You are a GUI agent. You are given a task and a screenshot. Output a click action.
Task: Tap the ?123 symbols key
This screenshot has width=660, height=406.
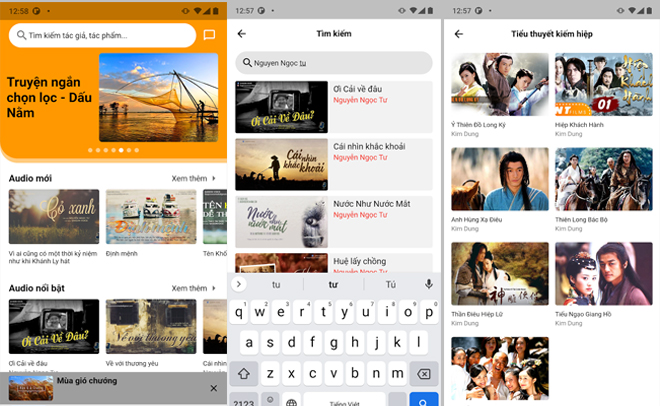[244, 401]
